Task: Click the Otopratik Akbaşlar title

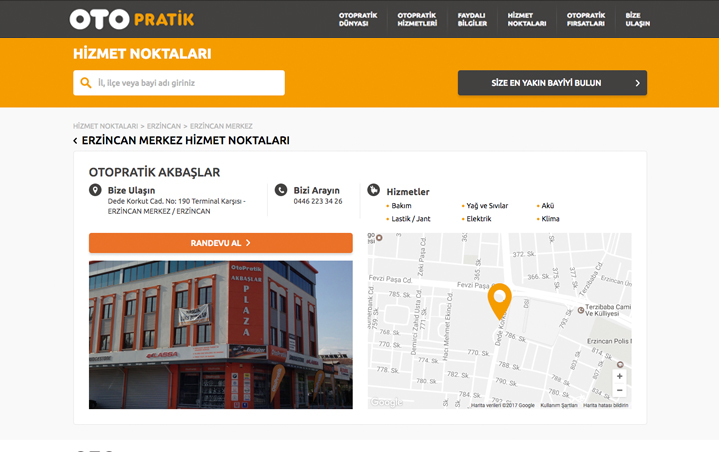Action: coord(154,172)
